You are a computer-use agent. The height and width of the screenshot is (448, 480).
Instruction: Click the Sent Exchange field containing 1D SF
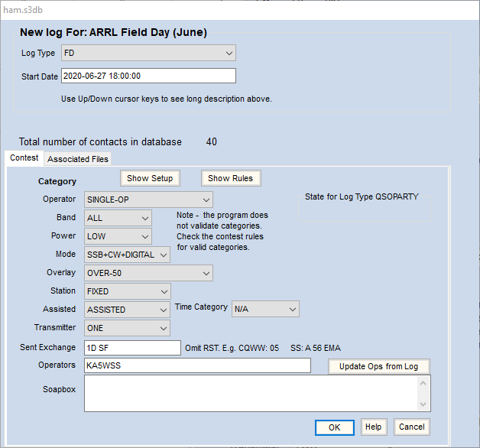pyautogui.click(x=132, y=348)
